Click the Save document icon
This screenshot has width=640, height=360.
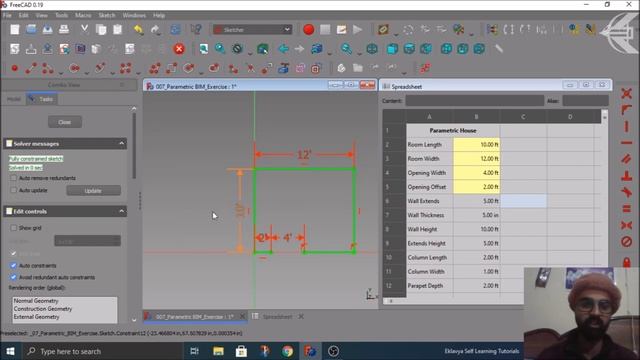point(47,29)
